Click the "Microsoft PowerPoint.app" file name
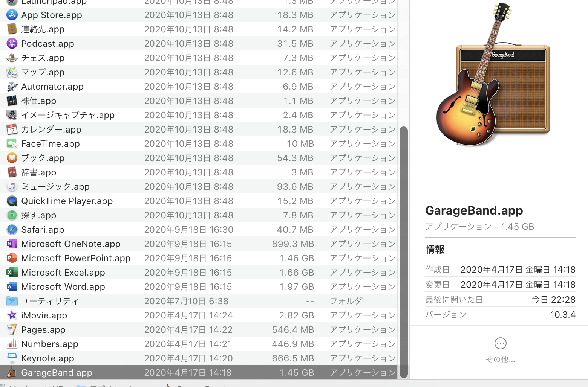The width and height of the screenshot is (588, 387). [76, 258]
